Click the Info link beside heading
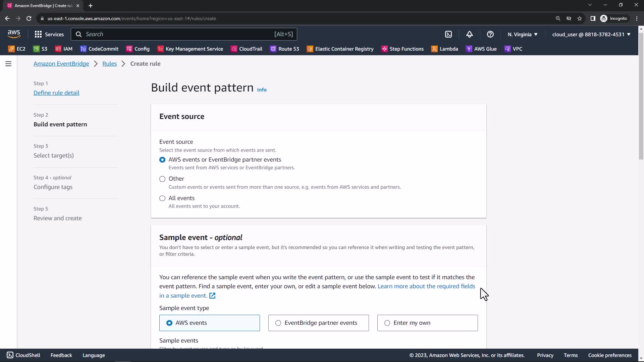The image size is (644, 362). click(262, 90)
